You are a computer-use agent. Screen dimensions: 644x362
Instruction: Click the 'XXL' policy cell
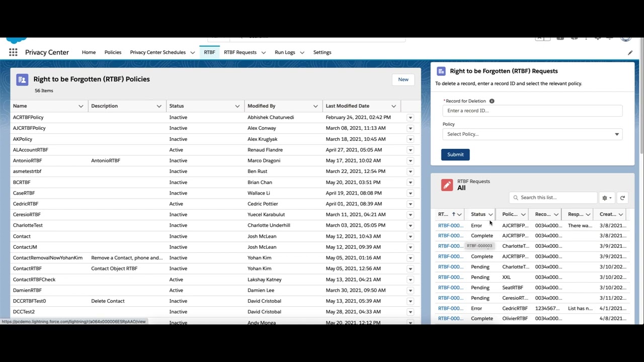point(506,277)
